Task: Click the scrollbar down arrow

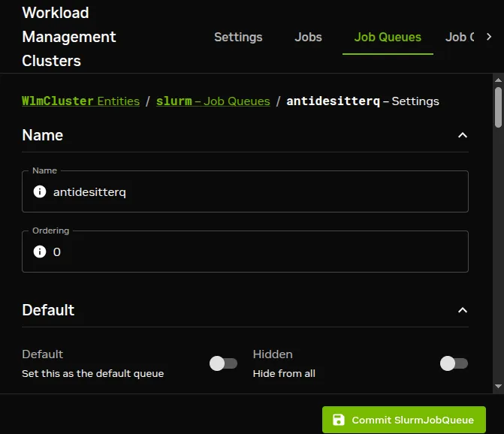Action: [498, 387]
